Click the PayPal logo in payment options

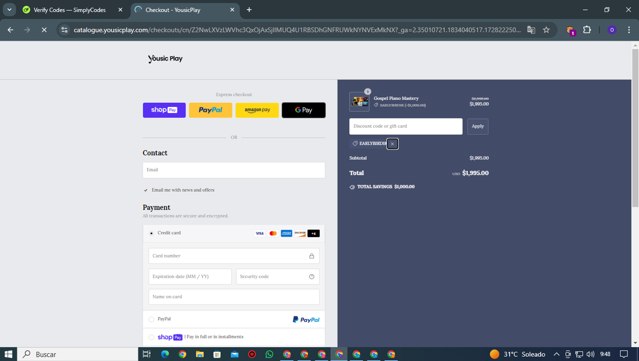pos(306,319)
